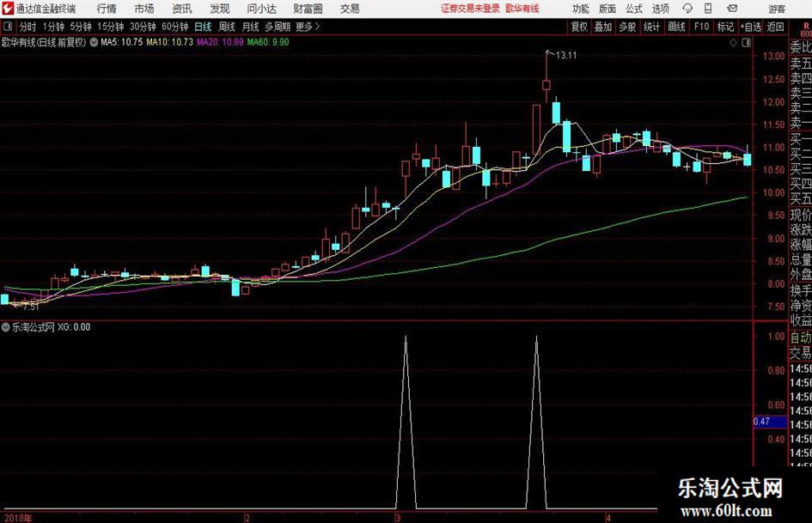Open the 行情 menu

tap(107, 9)
